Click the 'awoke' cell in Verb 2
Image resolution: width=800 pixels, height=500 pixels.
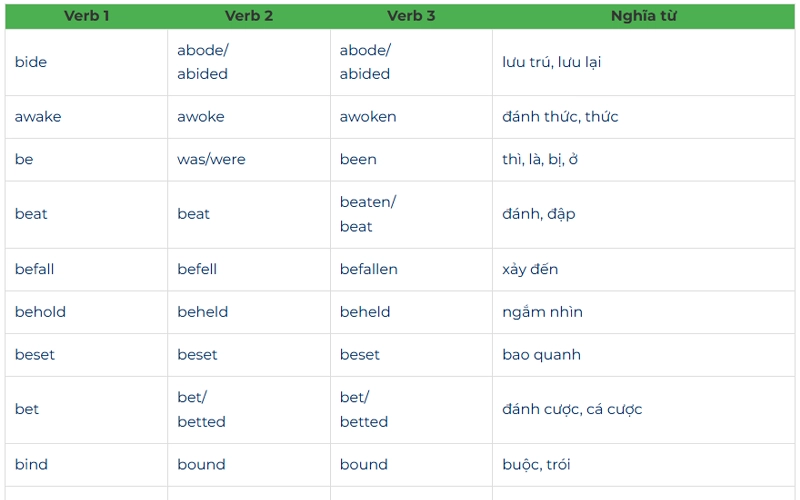249,117
